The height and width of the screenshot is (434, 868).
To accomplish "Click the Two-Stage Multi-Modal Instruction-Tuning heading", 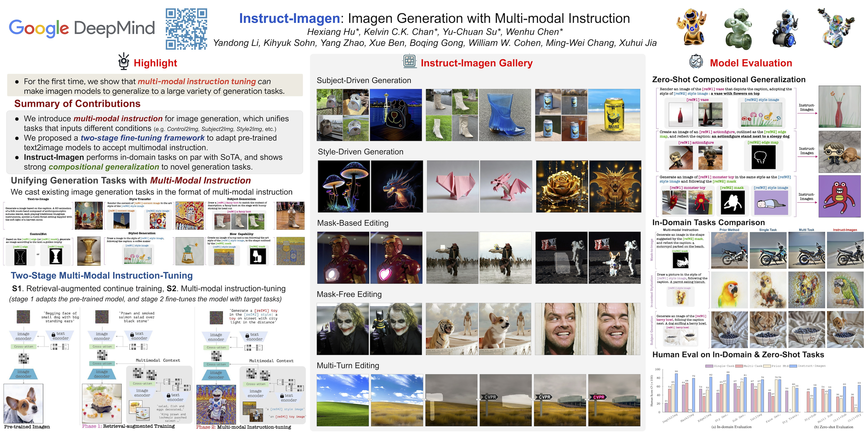I will [x=102, y=275].
